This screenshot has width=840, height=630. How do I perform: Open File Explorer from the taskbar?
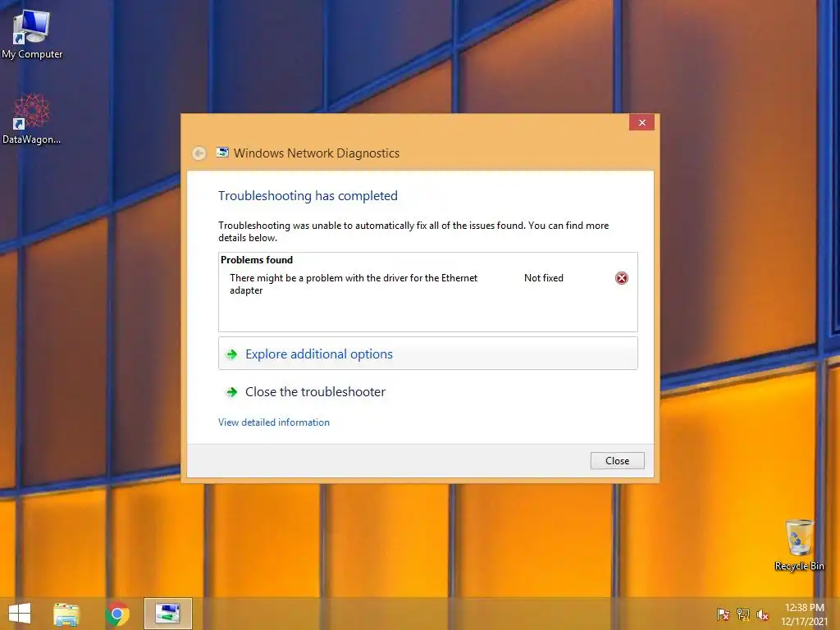[x=66, y=614]
